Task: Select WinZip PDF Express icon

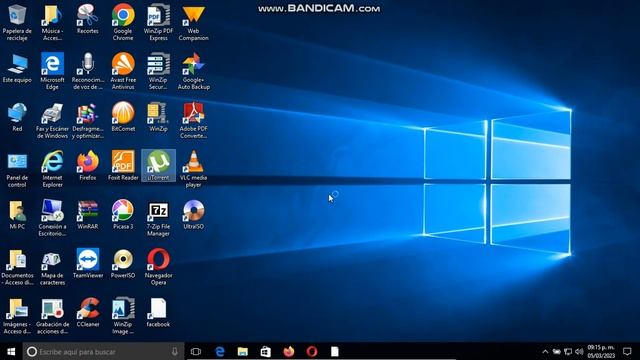Action: 158,22
